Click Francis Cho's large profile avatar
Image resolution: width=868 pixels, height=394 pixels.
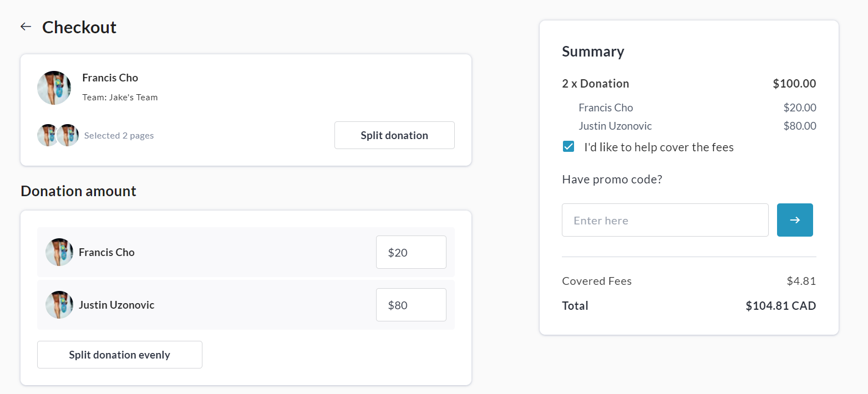(x=54, y=88)
